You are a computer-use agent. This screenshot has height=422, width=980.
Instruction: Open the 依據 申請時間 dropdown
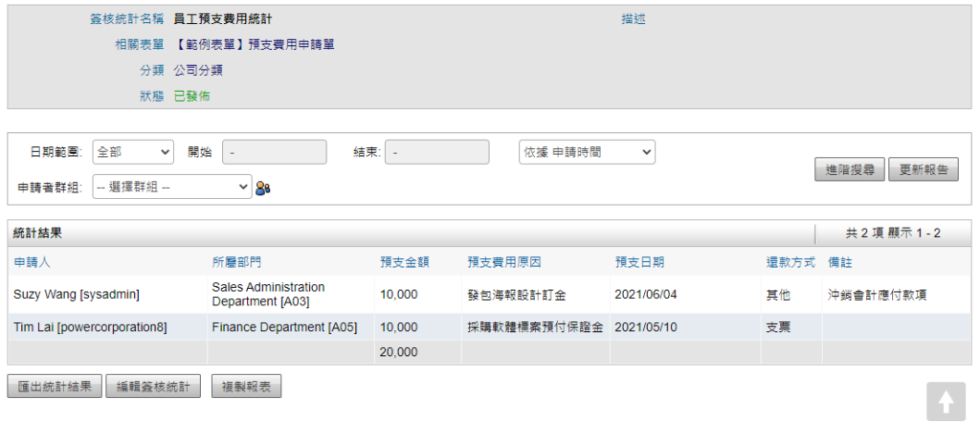587,152
